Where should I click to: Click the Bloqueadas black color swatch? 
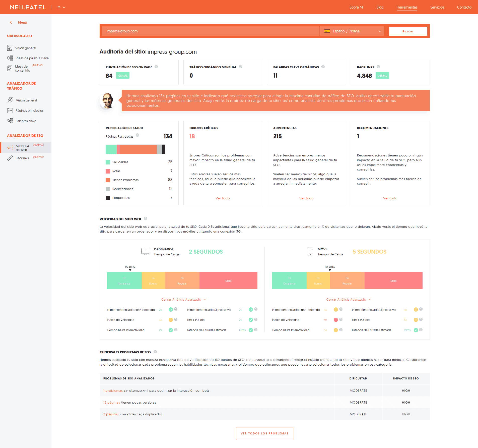point(108,198)
